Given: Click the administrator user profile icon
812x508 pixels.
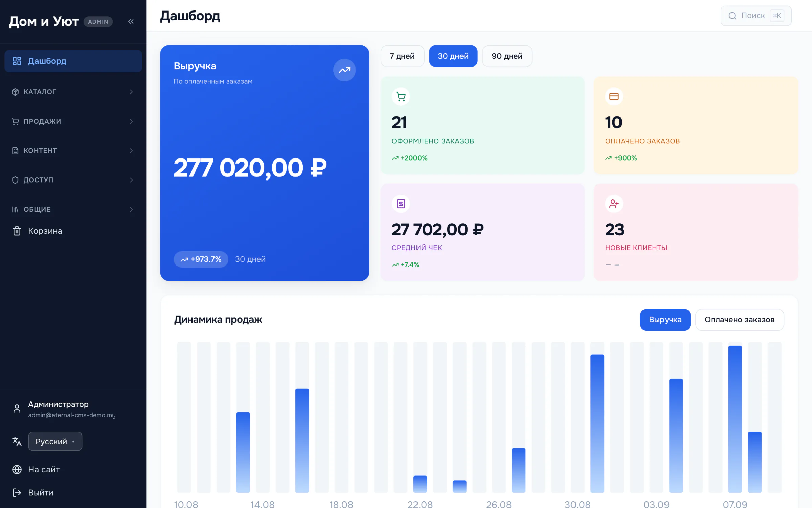Looking at the screenshot, I should (x=17, y=409).
